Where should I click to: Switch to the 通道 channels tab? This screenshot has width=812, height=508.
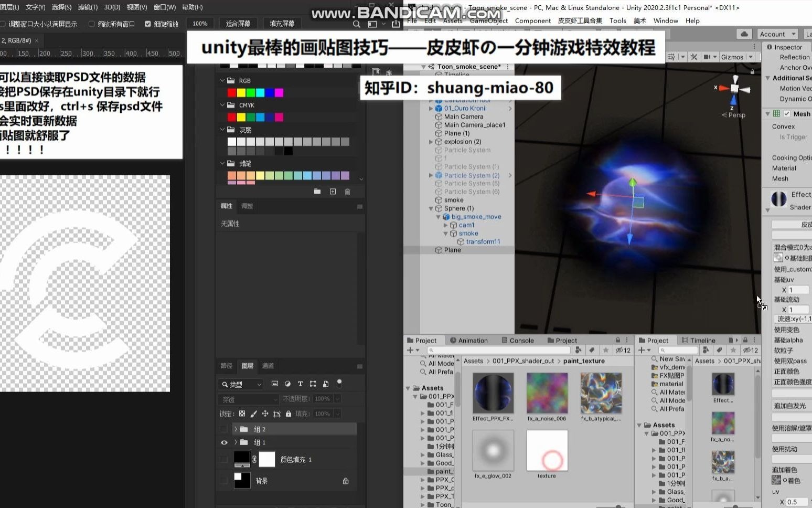pyautogui.click(x=268, y=366)
